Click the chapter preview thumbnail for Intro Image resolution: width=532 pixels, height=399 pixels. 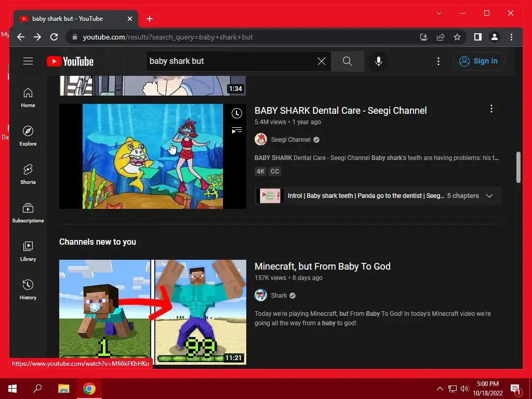click(x=270, y=196)
